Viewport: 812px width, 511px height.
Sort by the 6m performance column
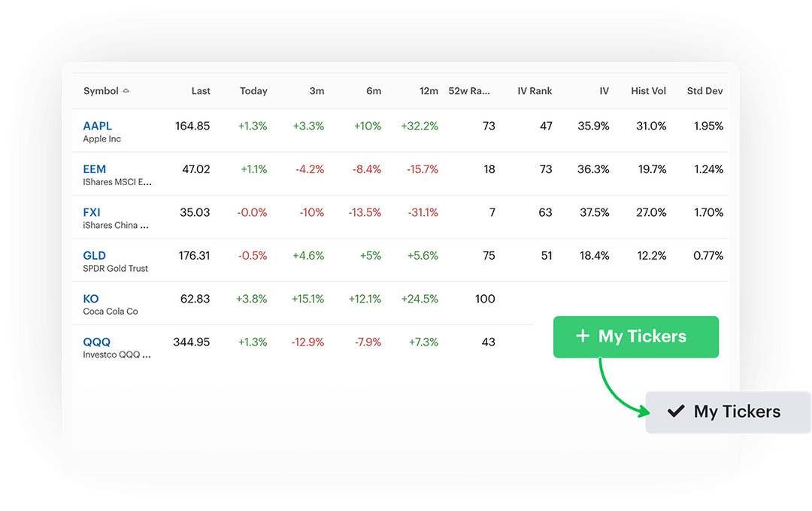pos(374,90)
